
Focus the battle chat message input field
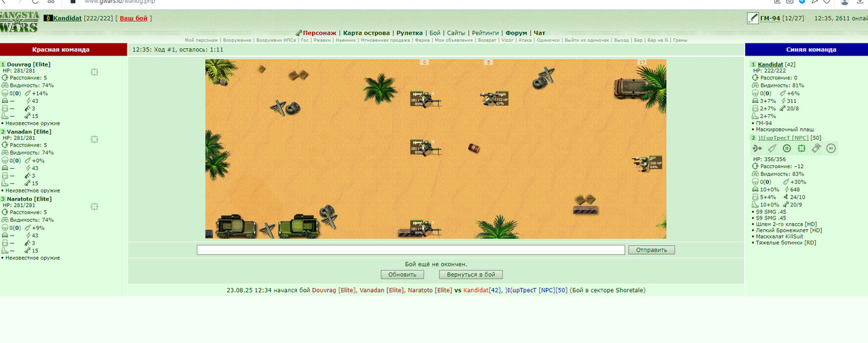click(x=411, y=249)
